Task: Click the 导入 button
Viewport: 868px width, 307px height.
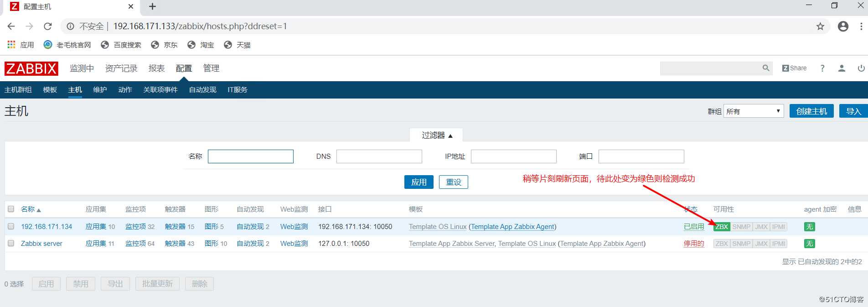Action: pos(853,111)
